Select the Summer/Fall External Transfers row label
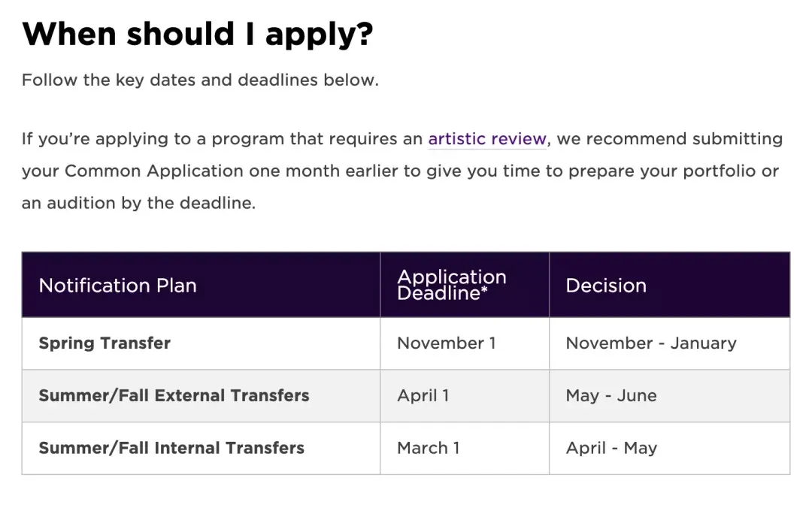The width and height of the screenshot is (812, 505). coord(174,396)
